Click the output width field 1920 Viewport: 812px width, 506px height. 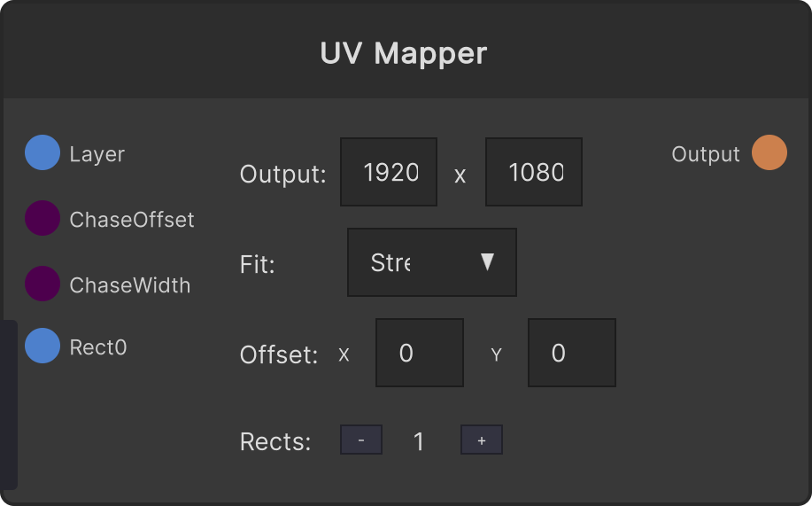click(x=389, y=172)
